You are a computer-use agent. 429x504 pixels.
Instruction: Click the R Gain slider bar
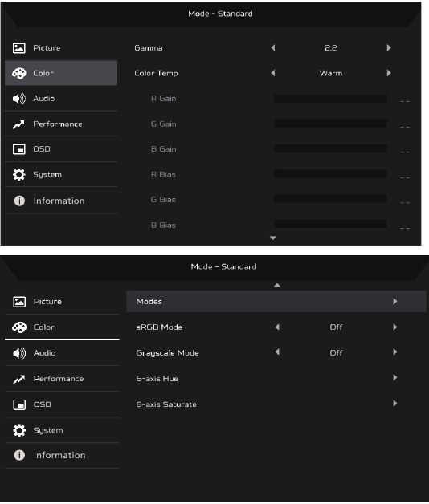click(x=330, y=99)
